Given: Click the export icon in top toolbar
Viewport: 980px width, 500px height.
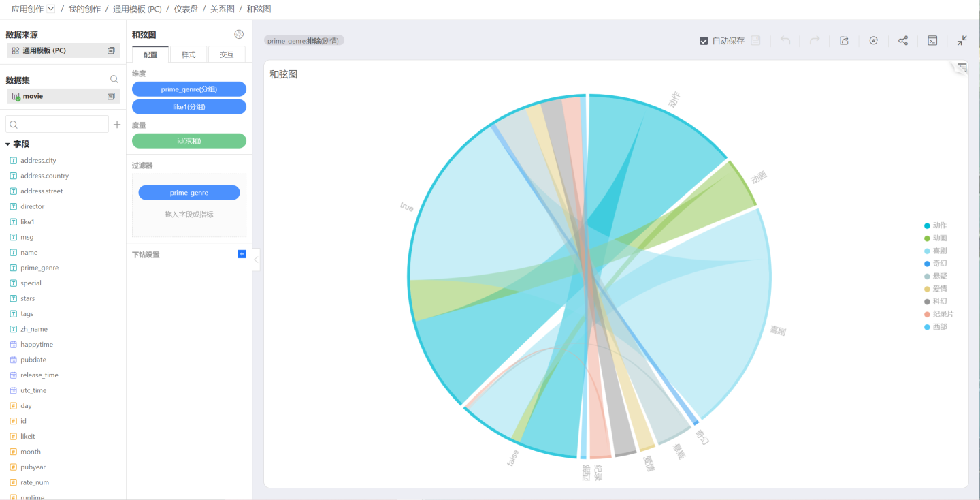Looking at the screenshot, I should (x=844, y=41).
